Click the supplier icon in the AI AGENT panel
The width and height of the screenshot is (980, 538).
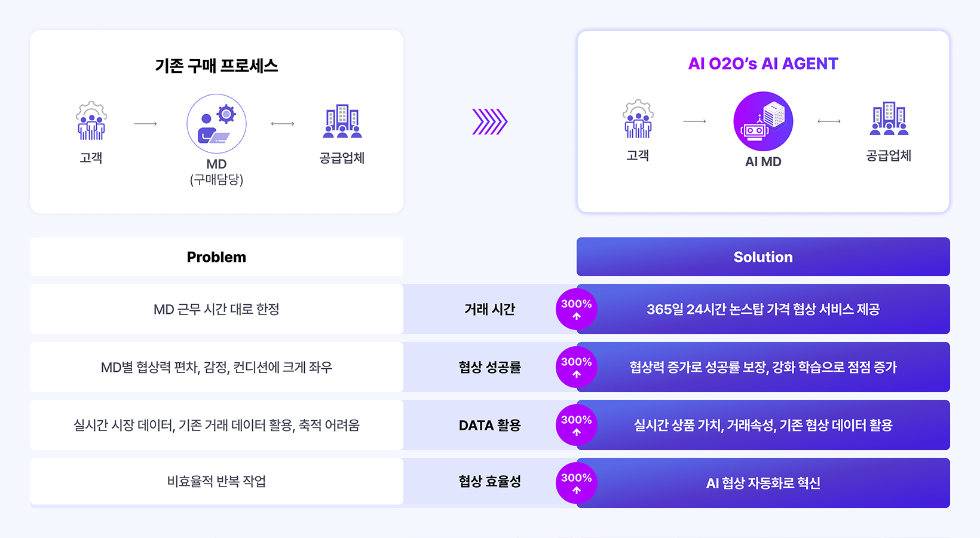(x=889, y=118)
